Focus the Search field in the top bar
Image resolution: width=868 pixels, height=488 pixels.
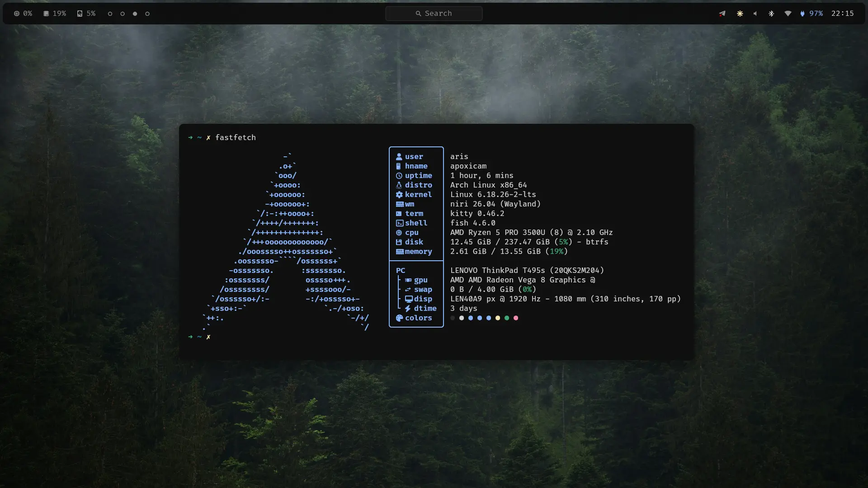[434, 14]
